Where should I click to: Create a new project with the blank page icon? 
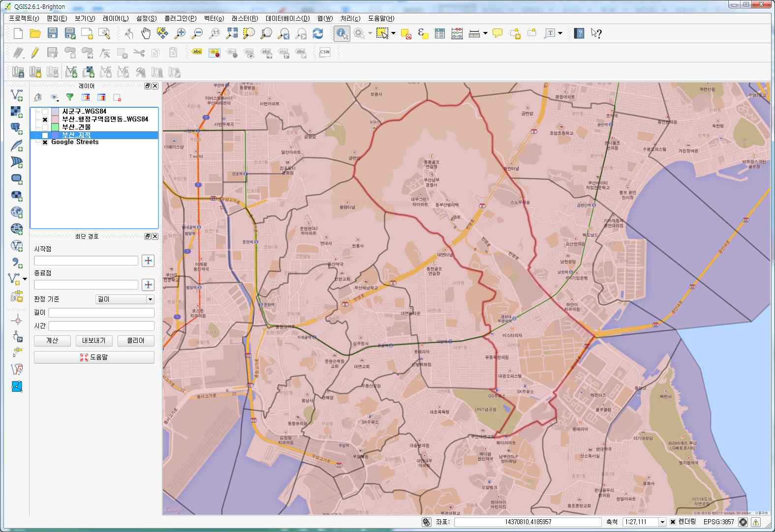(x=18, y=33)
